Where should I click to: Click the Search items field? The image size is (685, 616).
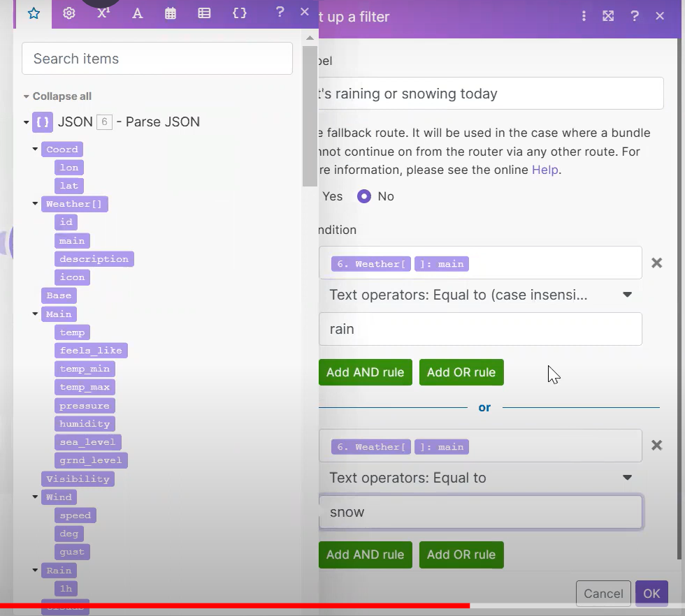[157, 59]
